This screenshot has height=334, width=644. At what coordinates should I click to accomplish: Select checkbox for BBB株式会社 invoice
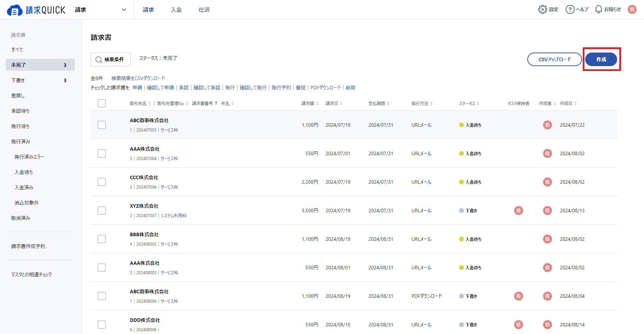click(102, 239)
